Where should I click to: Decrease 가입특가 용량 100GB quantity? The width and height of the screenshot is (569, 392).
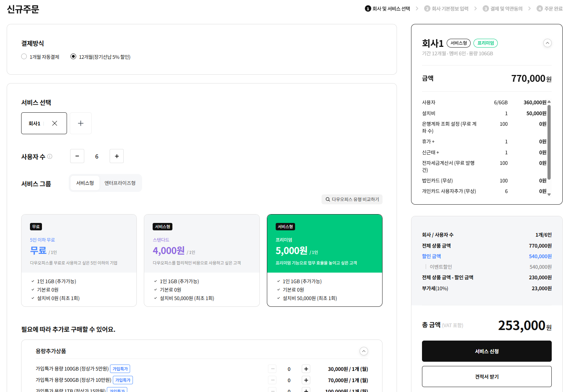point(272,369)
